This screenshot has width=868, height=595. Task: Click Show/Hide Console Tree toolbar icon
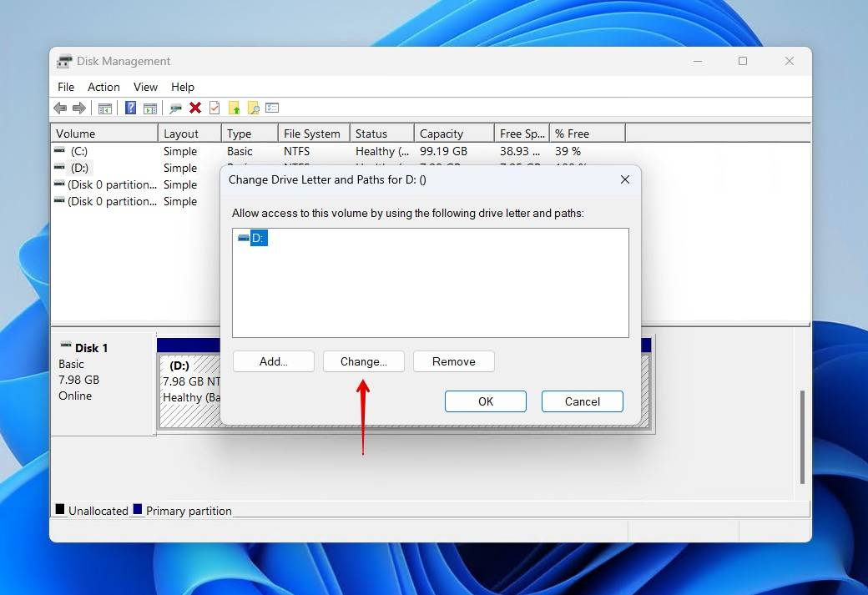(104, 108)
